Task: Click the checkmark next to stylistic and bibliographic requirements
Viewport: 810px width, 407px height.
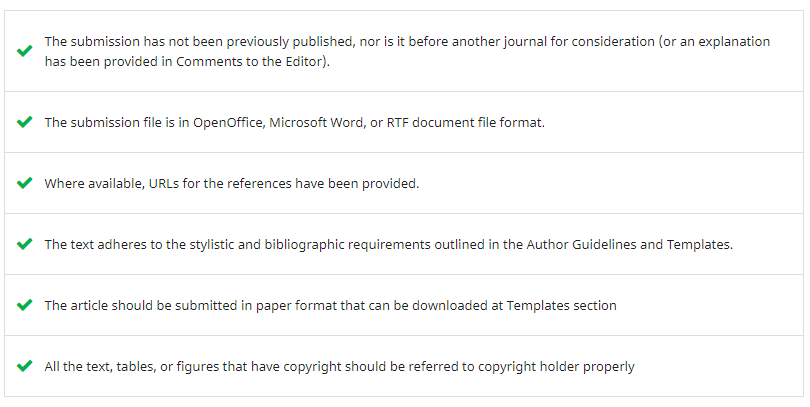Action: tap(24, 244)
